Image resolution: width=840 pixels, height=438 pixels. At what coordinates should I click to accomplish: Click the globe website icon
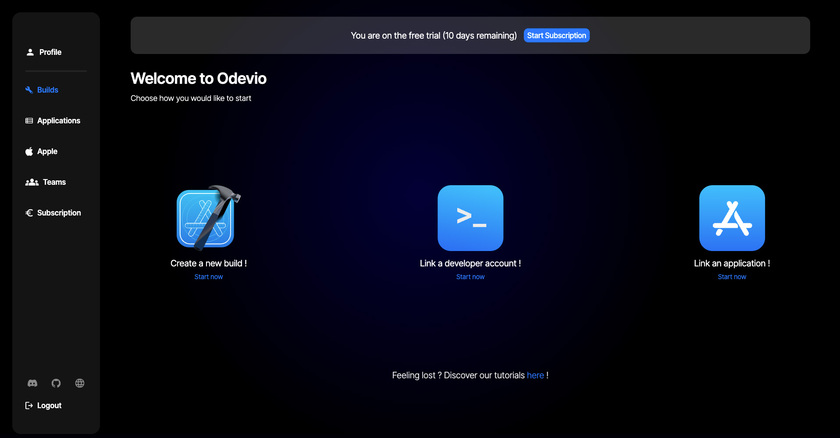pyautogui.click(x=80, y=383)
